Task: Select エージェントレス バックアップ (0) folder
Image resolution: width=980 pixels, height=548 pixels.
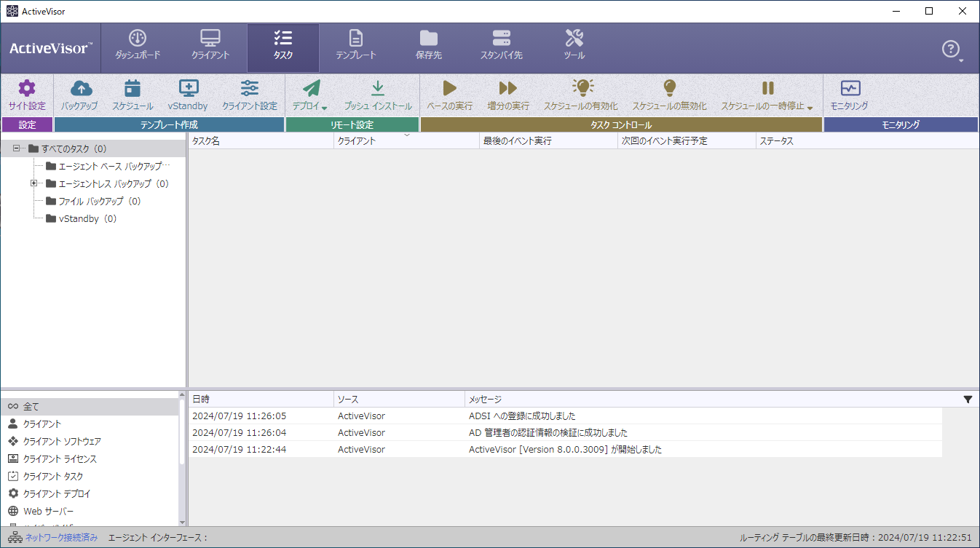Action: pos(107,183)
